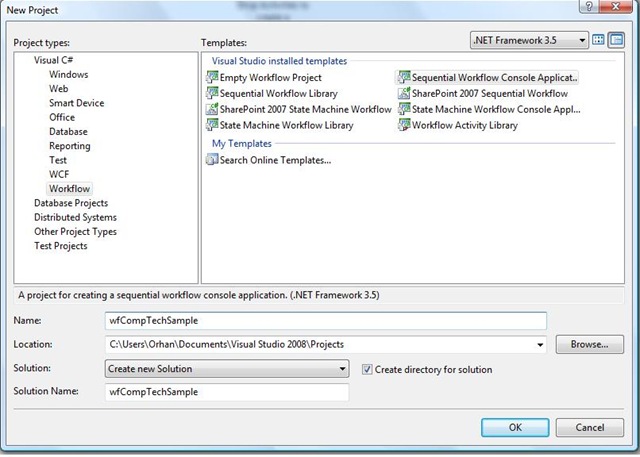Select Database Projects in the tree

tap(71, 203)
